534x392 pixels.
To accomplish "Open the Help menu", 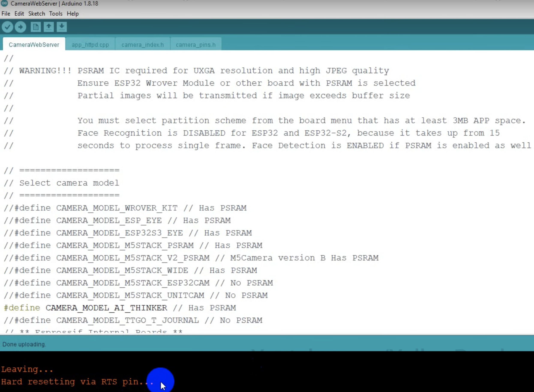I will 73,14.
